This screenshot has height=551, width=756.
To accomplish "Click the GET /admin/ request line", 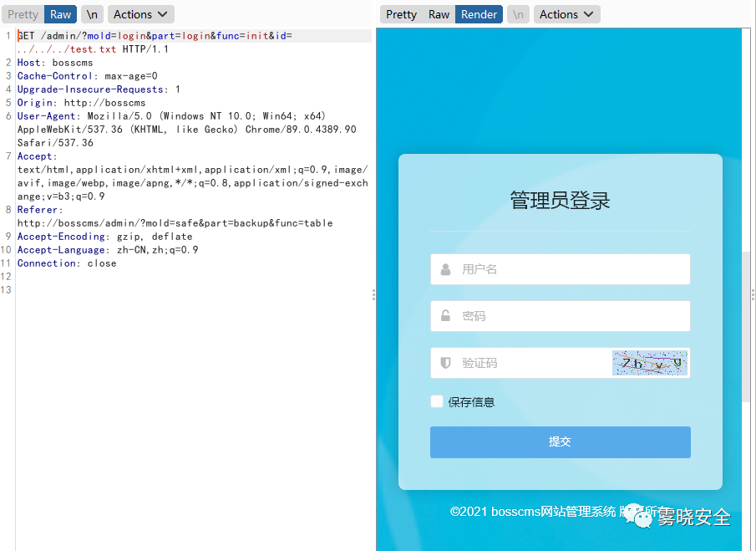I will (155, 36).
